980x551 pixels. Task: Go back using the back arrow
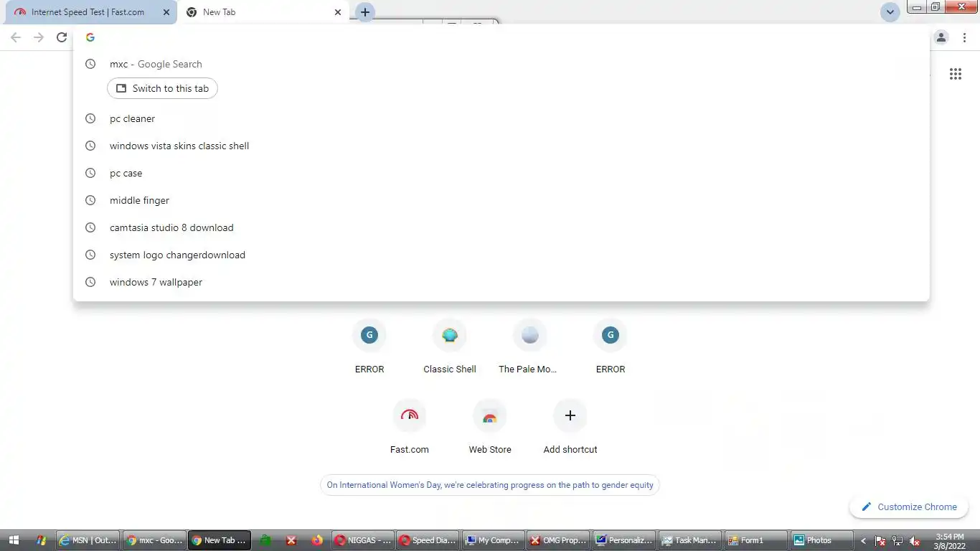16,37
